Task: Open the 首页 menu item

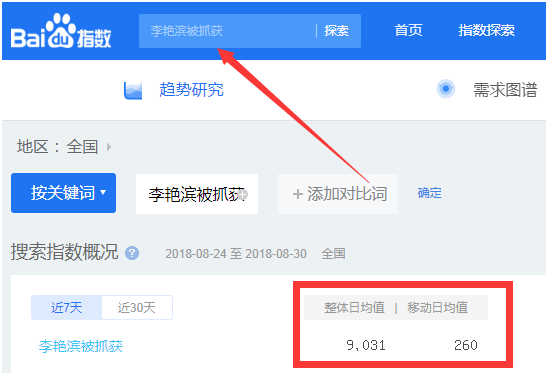Action: (408, 30)
